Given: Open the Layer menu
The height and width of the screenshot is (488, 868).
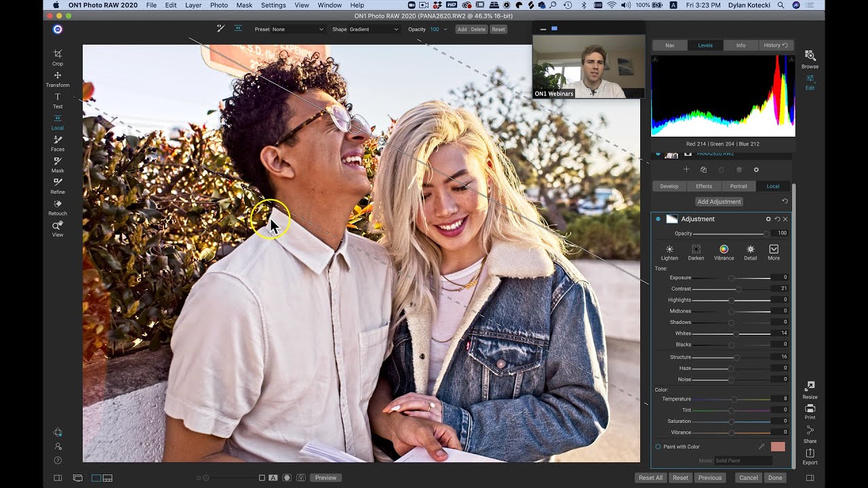Looking at the screenshot, I should [193, 5].
